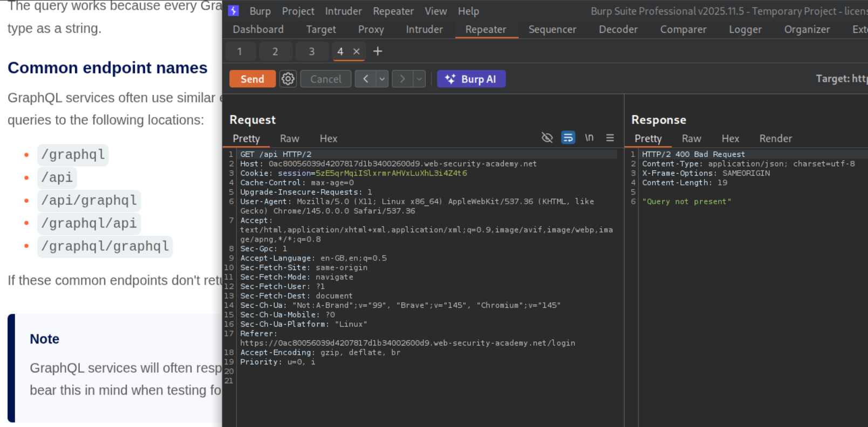Viewport: 868px width, 427px height.
Task: Toggle line wrapping in the request editor
Action: pos(568,138)
